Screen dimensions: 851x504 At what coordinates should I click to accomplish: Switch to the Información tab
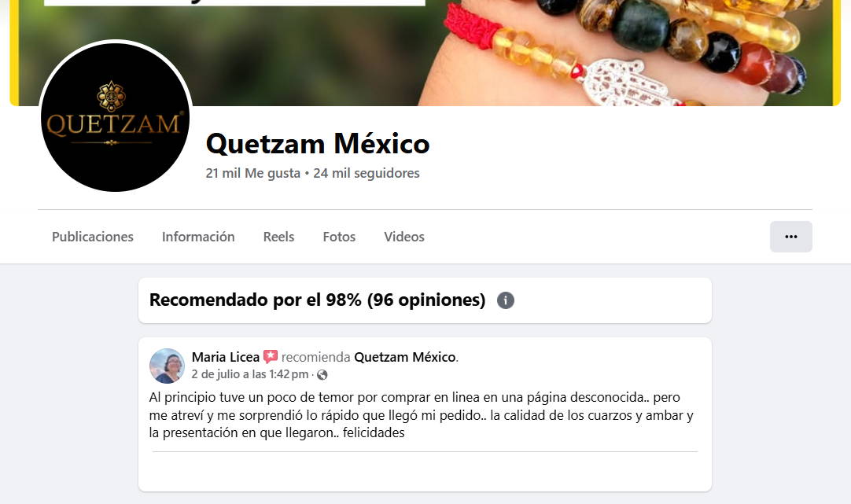click(198, 237)
